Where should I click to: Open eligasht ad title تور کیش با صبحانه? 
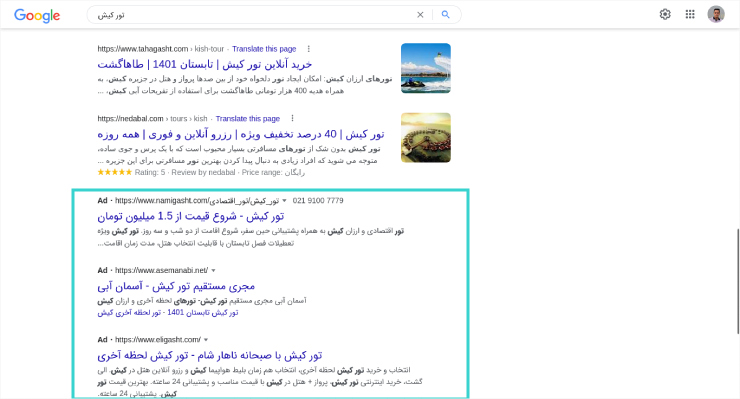210,356
